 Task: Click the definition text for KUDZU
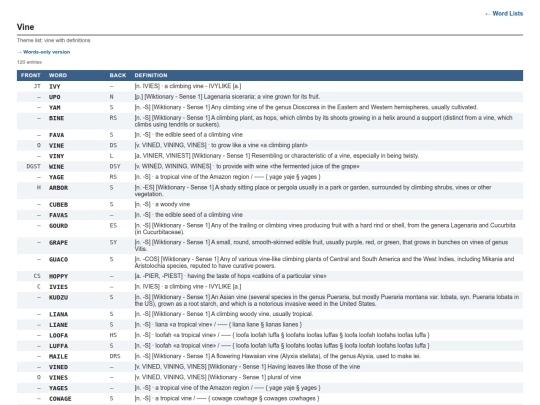point(326,300)
